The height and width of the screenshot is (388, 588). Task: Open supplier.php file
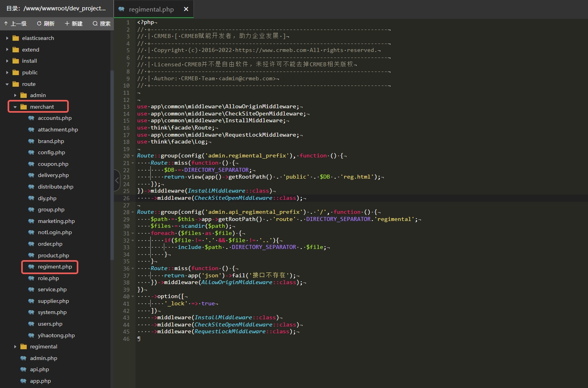pyautogui.click(x=53, y=301)
